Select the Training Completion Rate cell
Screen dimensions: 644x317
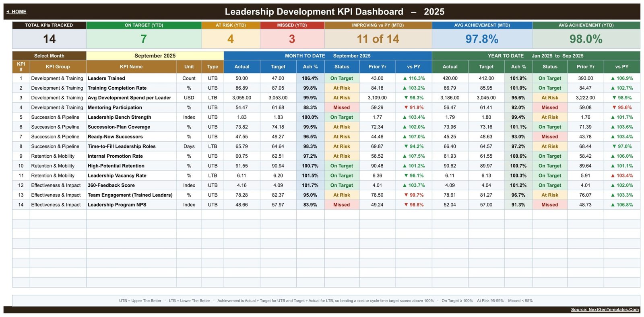coord(131,88)
